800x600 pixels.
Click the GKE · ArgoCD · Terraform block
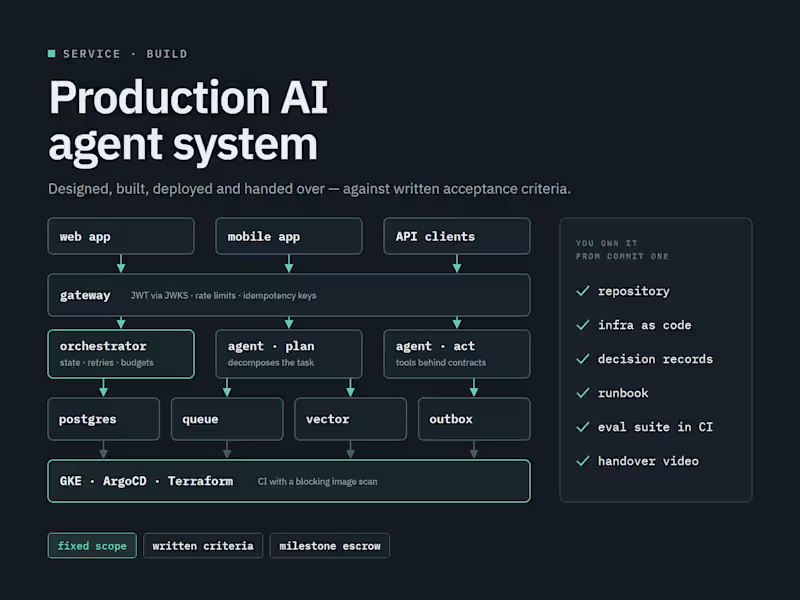point(289,481)
